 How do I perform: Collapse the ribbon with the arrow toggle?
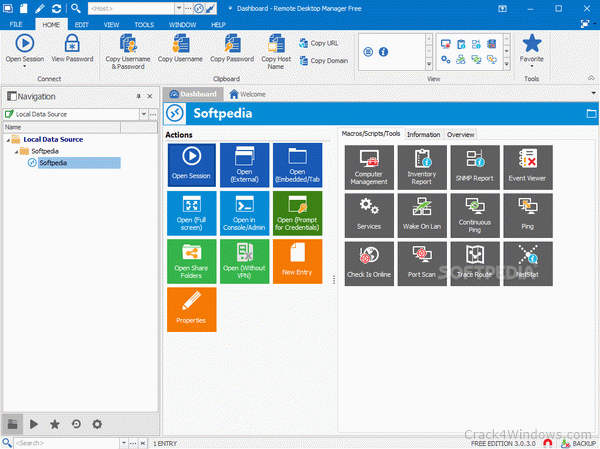click(x=591, y=78)
